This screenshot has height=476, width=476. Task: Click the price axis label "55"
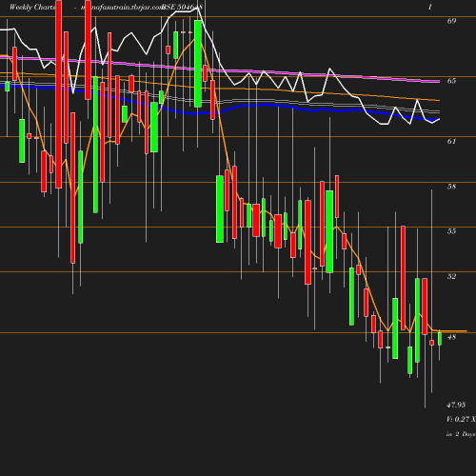451,231
